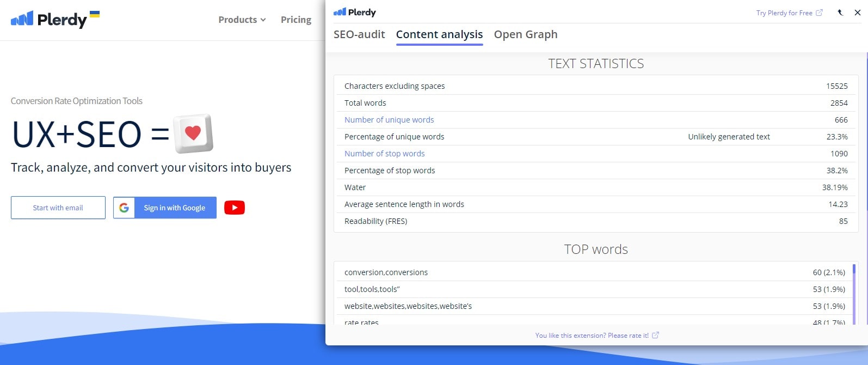The width and height of the screenshot is (868, 365).
Task: Click the Total words label
Action: [x=365, y=103]
